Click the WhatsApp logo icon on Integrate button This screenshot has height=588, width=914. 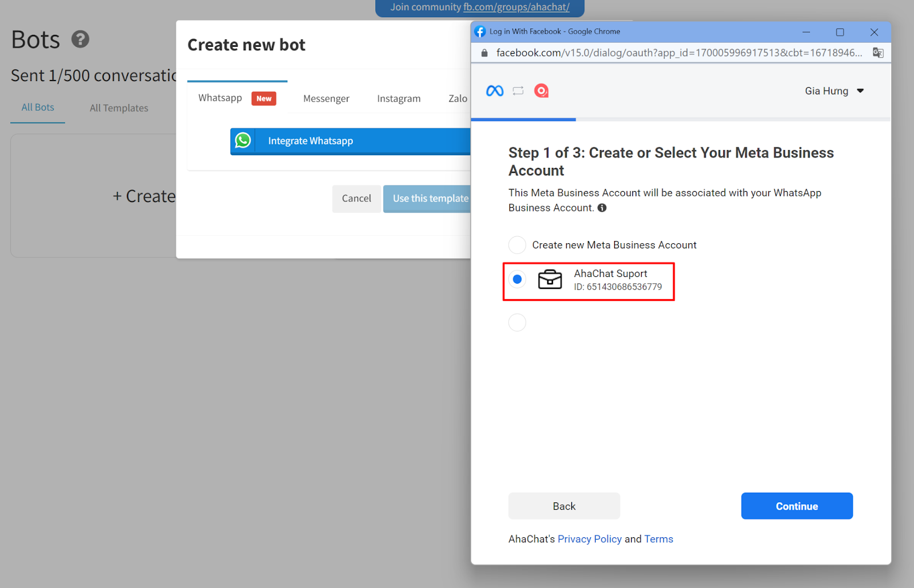tap(243, 140)
